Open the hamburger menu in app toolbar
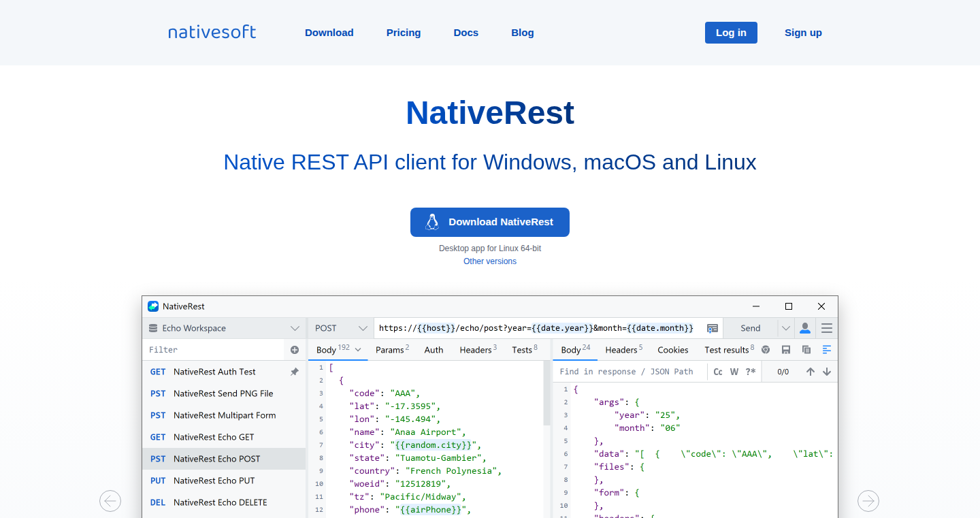The height and width of the screenshot is (518, 980). click(x=827, y=328)
